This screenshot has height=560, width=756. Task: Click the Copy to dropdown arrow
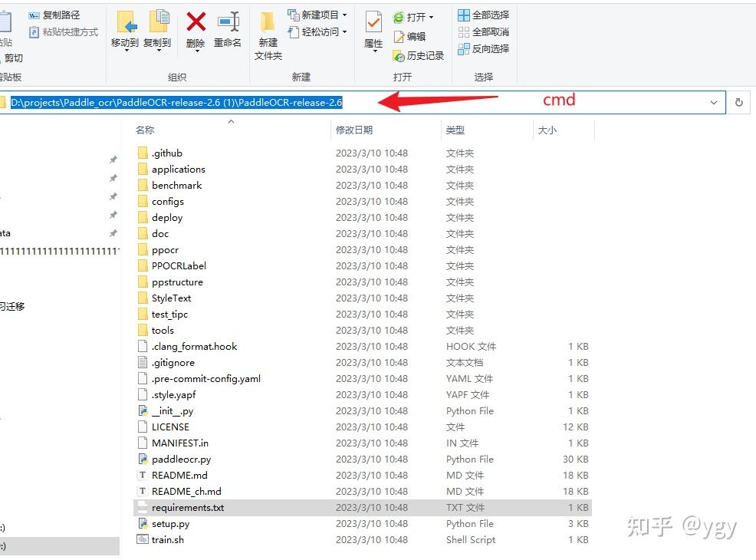coord(159,51)
